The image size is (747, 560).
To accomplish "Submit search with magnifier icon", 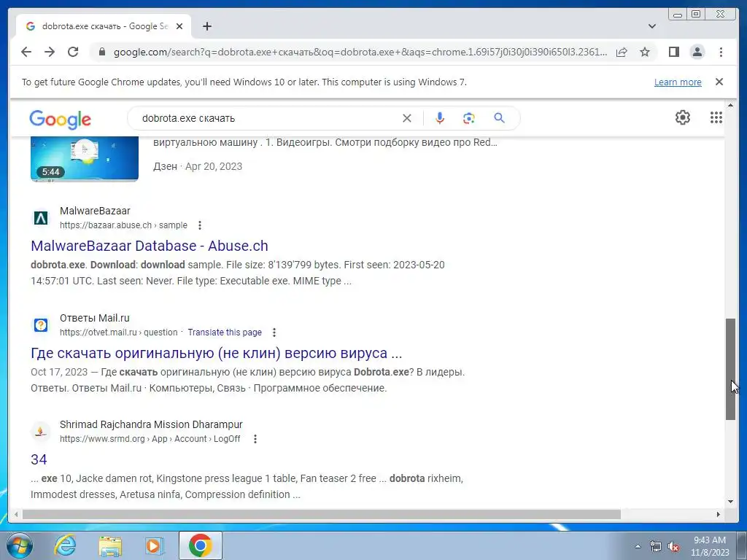I will pos(499,118).
